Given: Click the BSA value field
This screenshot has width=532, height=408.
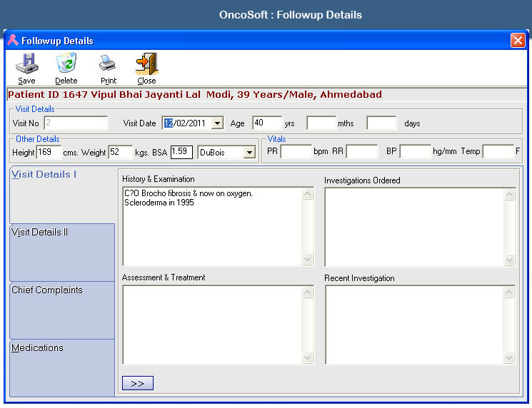Looking at the screenshot, I should 181,152.
